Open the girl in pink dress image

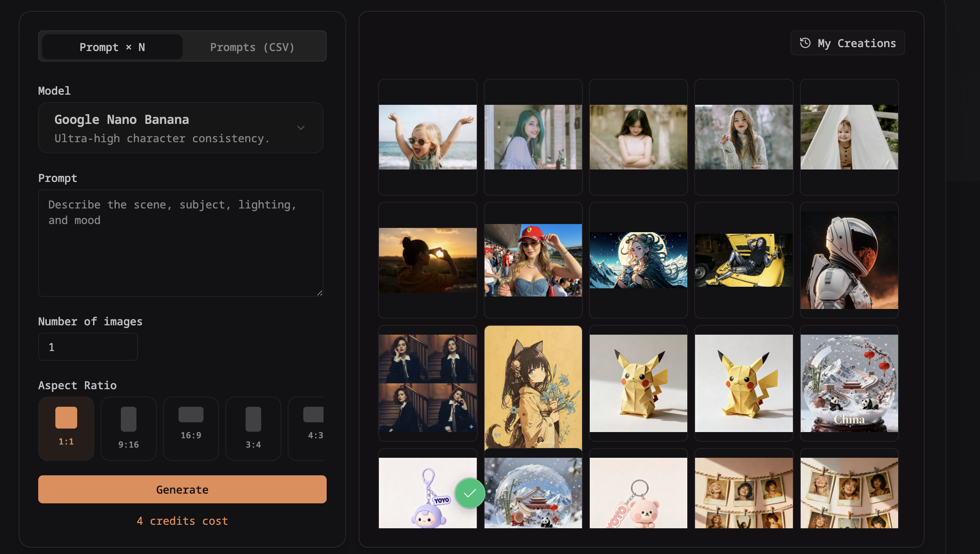pos(639,137)
